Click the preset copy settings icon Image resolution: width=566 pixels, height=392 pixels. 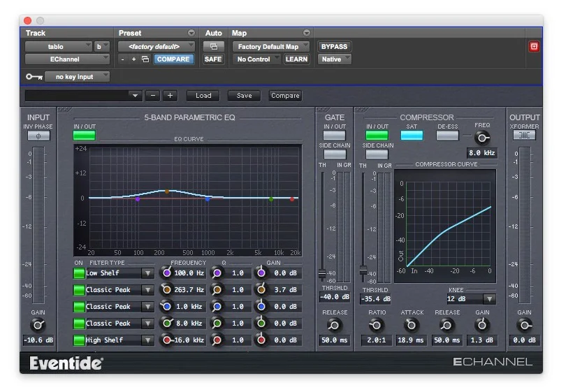[x=145, y=59]
